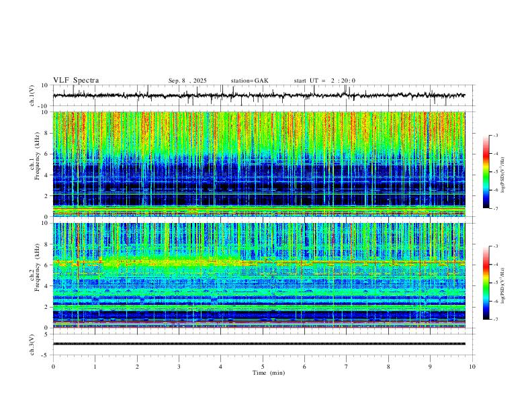Click the ch.3 flat black voltage trace
Image resolution: width=532 pixels, height=411 pixels.
[259, 344]
